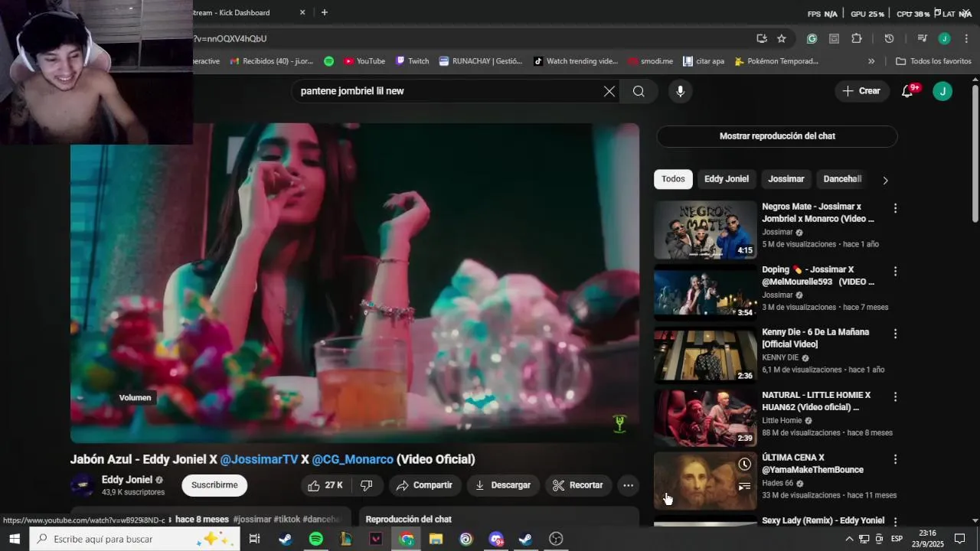Like the Jabón Azul video
This screenshot has height=551, width=980.
tap(325, 485)
